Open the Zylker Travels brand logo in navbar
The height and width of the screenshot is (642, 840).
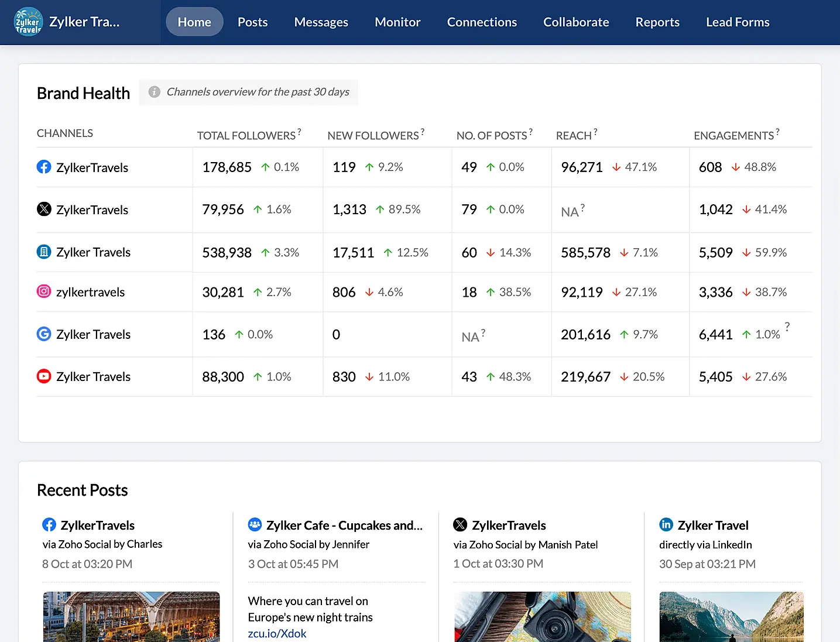(28, 22)
